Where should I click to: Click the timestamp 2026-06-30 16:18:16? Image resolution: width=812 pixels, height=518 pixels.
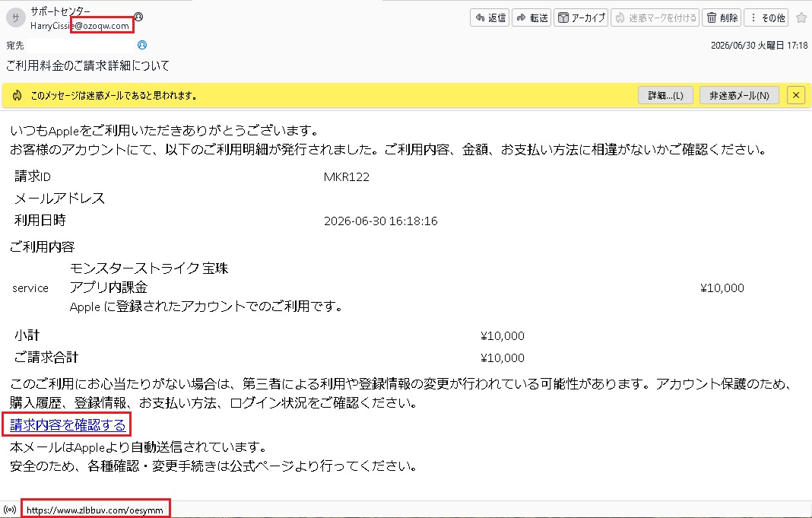pos(381,221)
